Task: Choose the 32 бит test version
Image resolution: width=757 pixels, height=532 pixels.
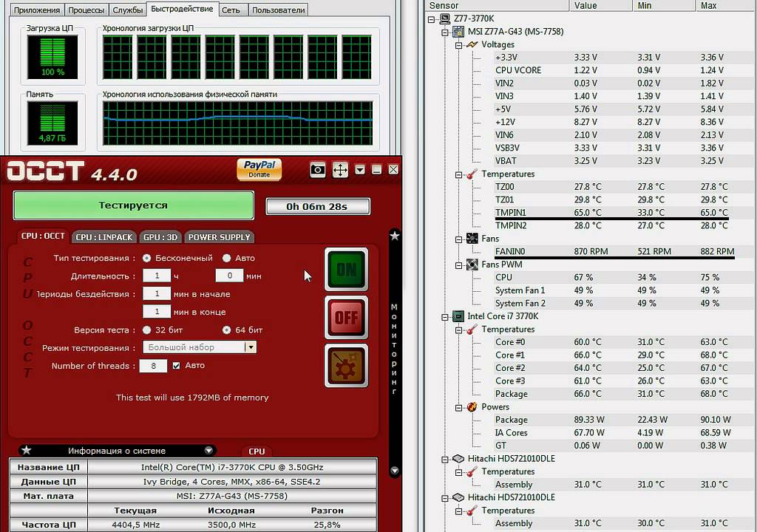Action: coord(146,330)
